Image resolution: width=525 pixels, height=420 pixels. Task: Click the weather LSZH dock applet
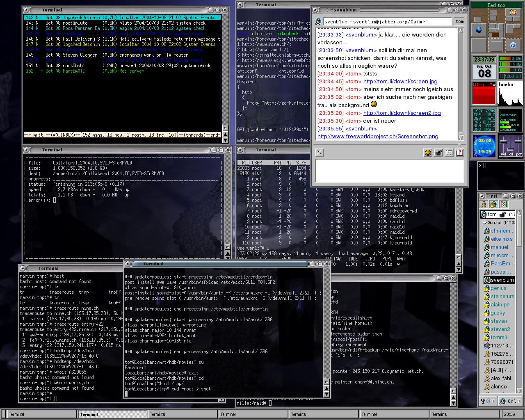click(x=484, y=120)
